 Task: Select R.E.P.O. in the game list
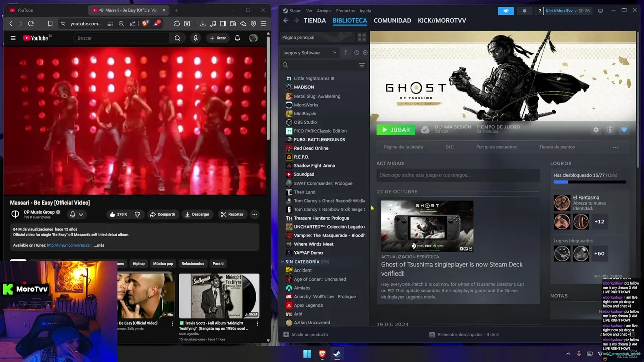click(x=301, y=157)
